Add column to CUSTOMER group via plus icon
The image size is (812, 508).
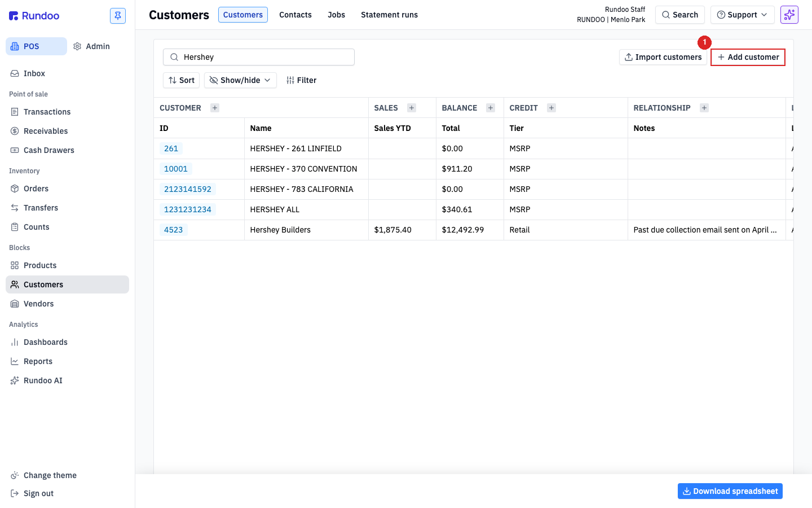[x=215, y=108]
